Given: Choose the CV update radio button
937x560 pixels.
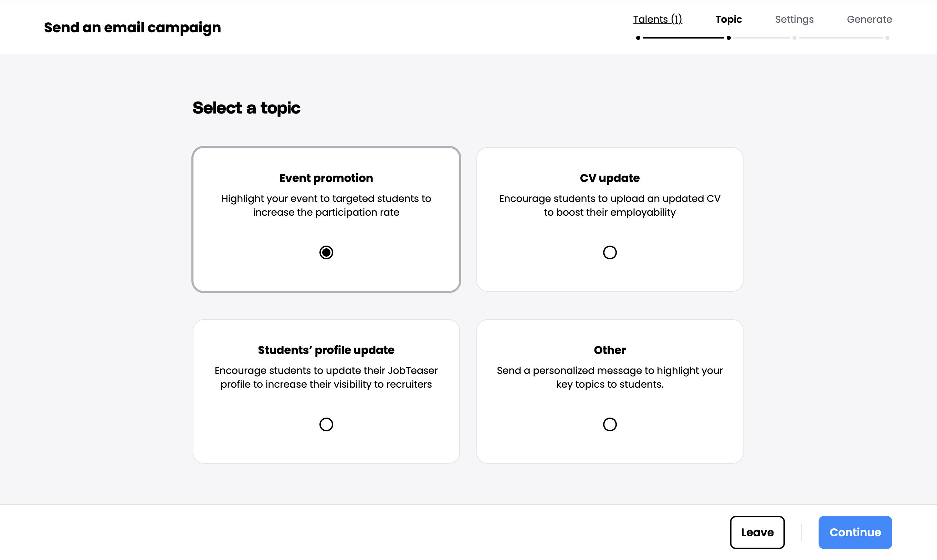Looking at the screenshot, I should coord(610,252).
